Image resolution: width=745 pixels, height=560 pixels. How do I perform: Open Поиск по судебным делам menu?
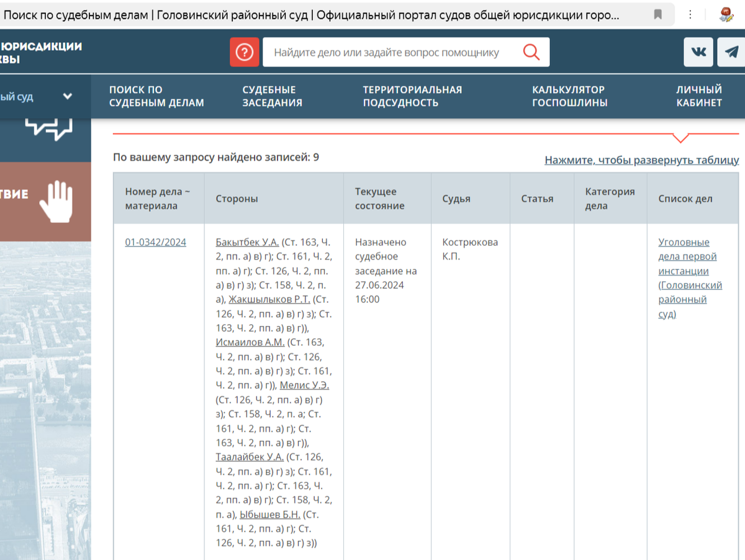coord(156,96)
